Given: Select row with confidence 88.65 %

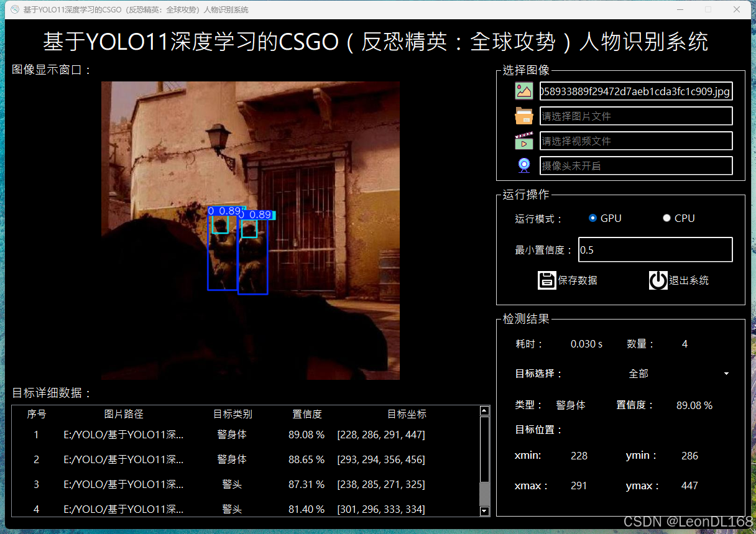Looking at the screenshot, I should pyautogui.click(x=246, y=459).
